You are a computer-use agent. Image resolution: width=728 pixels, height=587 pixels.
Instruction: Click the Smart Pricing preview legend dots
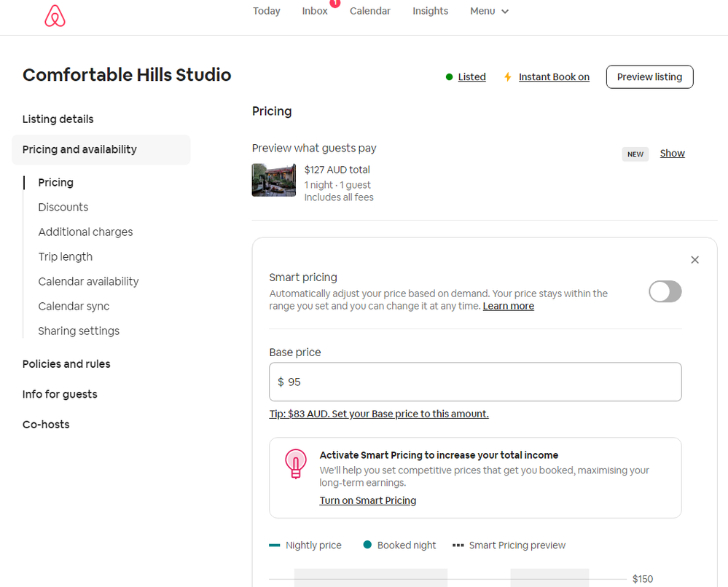click(x=458, y=544)
